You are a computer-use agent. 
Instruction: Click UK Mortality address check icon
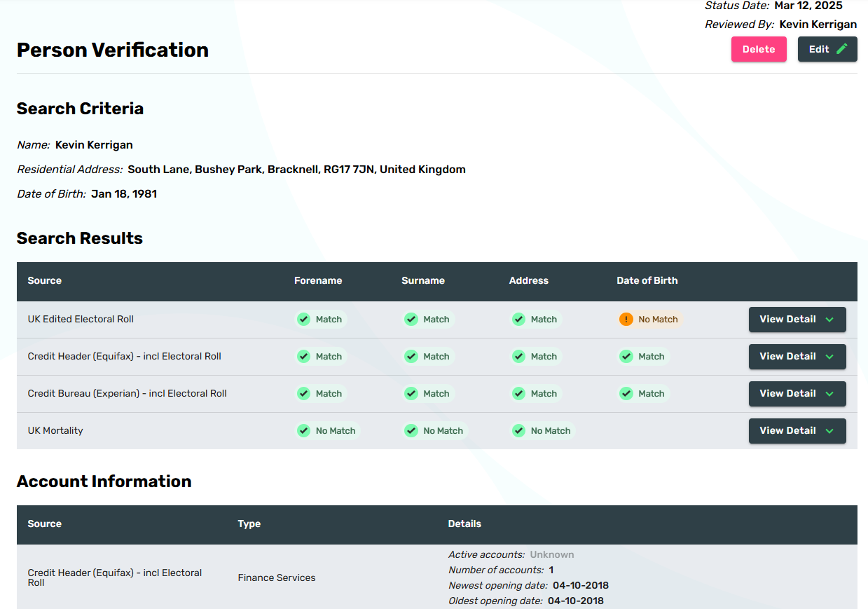pos(518,431)
